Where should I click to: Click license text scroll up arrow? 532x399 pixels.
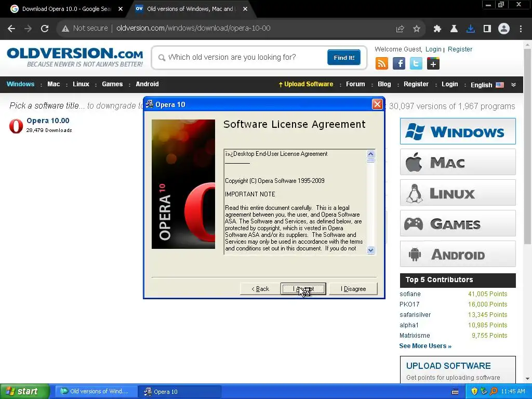click(370, 154)
